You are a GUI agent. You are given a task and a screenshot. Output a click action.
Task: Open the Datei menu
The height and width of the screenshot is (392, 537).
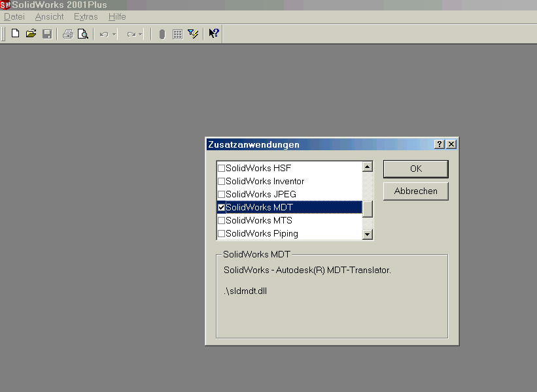[14, 17]
